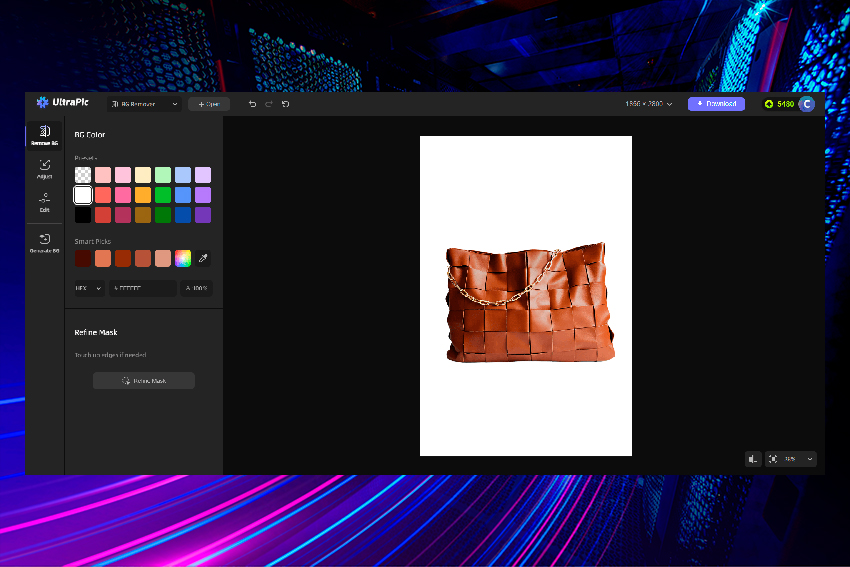The image size is (850, 567).
Task: Select the medium blue preset swatch
Action: (183, 195)
